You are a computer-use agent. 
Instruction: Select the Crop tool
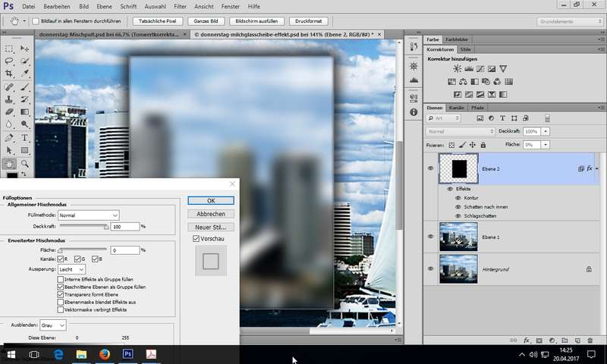(x=9, y=74)
